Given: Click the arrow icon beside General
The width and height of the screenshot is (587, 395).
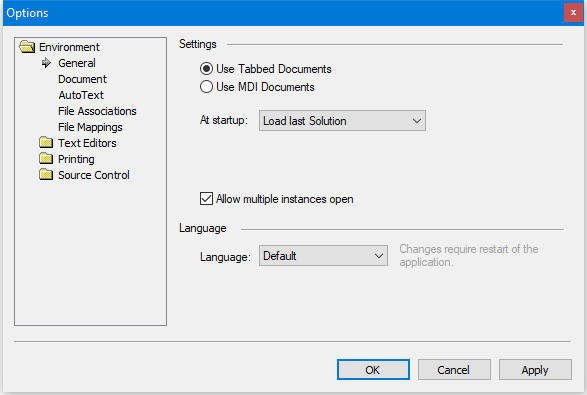Looking at the screenshot, I should point(46,63).
